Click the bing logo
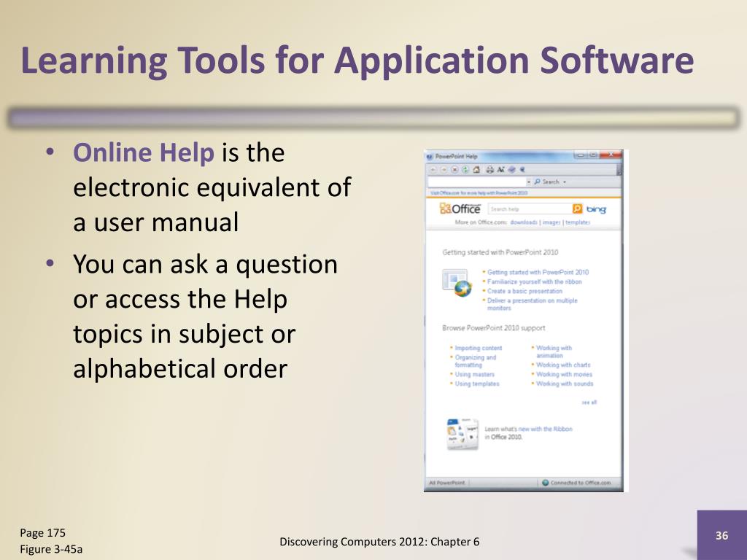This screenshot has height=560, width=747. [596, 209]
